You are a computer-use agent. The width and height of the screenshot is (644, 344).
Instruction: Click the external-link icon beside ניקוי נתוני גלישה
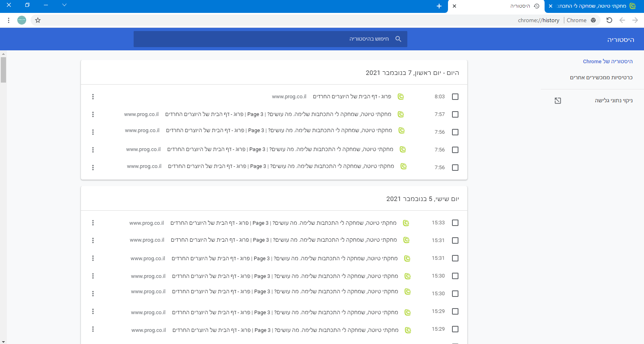(x=558, y=101)
